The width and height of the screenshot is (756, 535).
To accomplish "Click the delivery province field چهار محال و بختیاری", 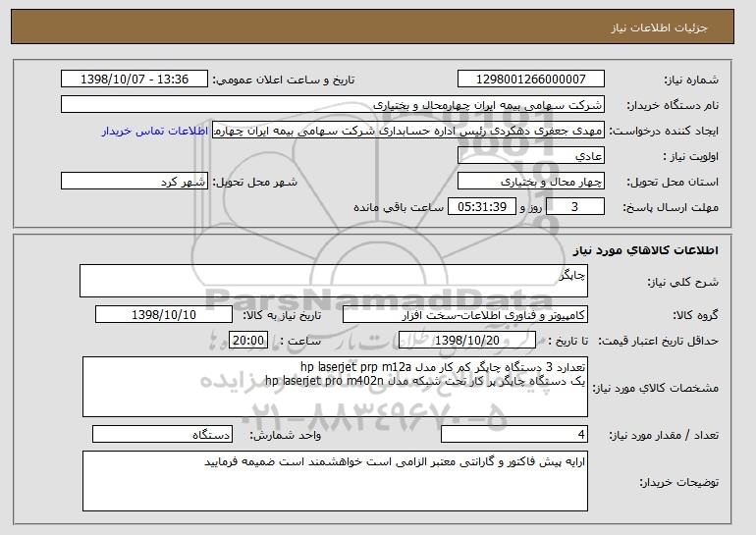I will (531, 182).
